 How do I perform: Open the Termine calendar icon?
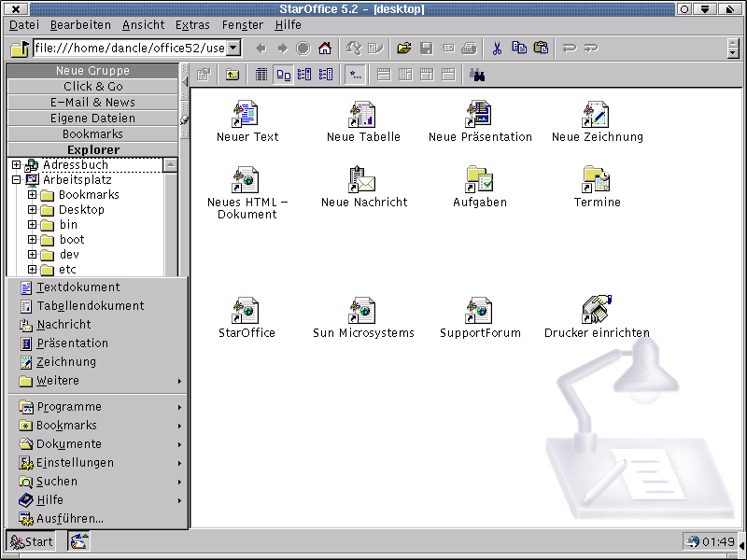coord(596,179)
